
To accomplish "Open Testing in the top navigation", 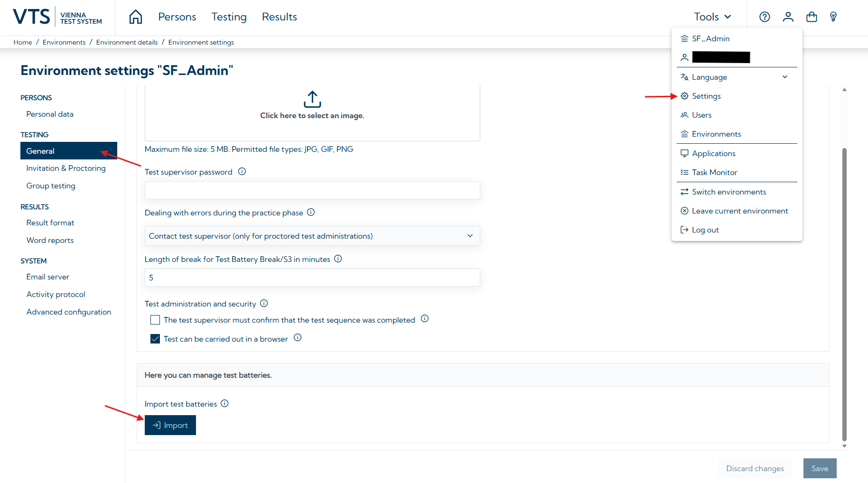I will pos(229,17).
